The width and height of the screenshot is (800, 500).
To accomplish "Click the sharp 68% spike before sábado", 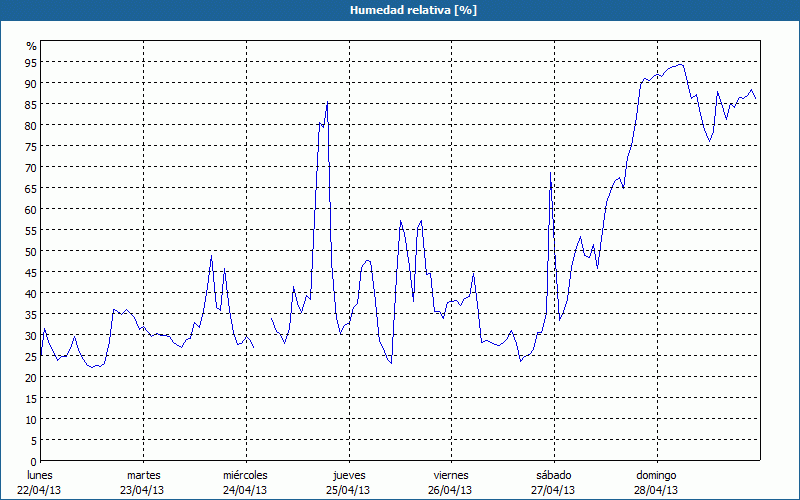I will 551,173.
